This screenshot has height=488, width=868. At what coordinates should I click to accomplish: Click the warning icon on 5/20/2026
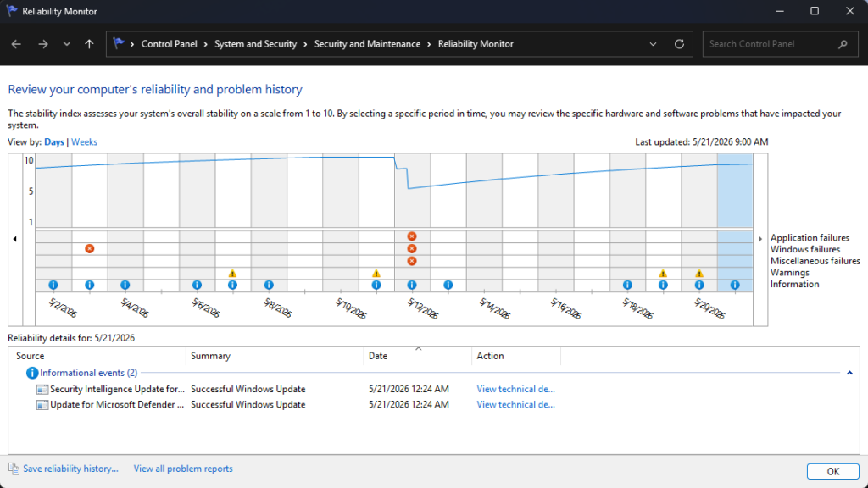699,274
